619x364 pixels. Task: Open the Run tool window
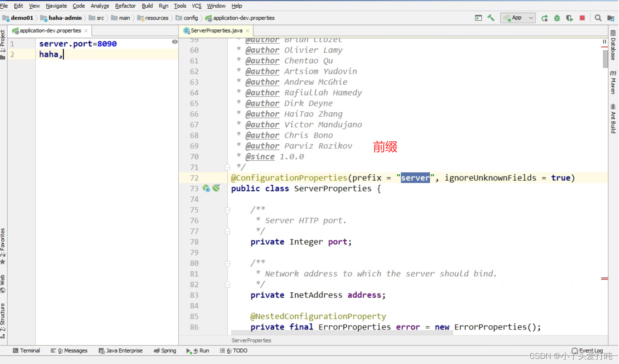point(198,351)
